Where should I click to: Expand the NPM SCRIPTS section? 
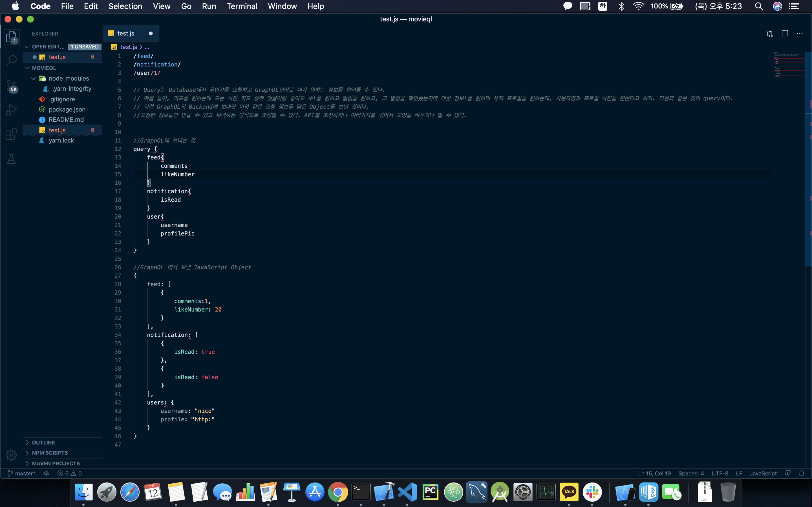[50, 453]
